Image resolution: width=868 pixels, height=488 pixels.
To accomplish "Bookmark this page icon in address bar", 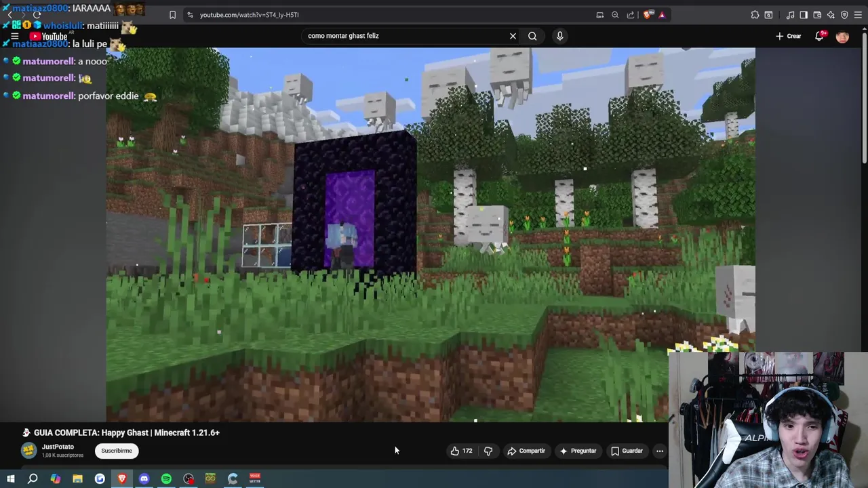I will point(172,15).
